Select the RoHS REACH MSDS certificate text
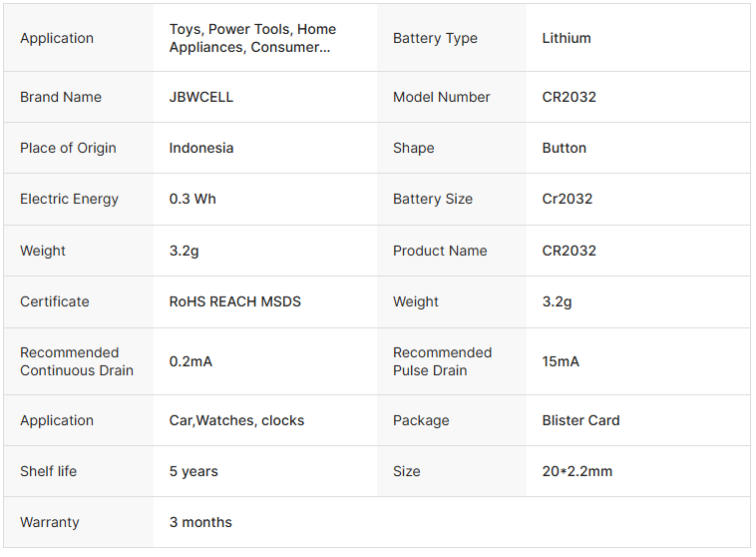This screenshot has height=557, width=756. pos(234,301)
